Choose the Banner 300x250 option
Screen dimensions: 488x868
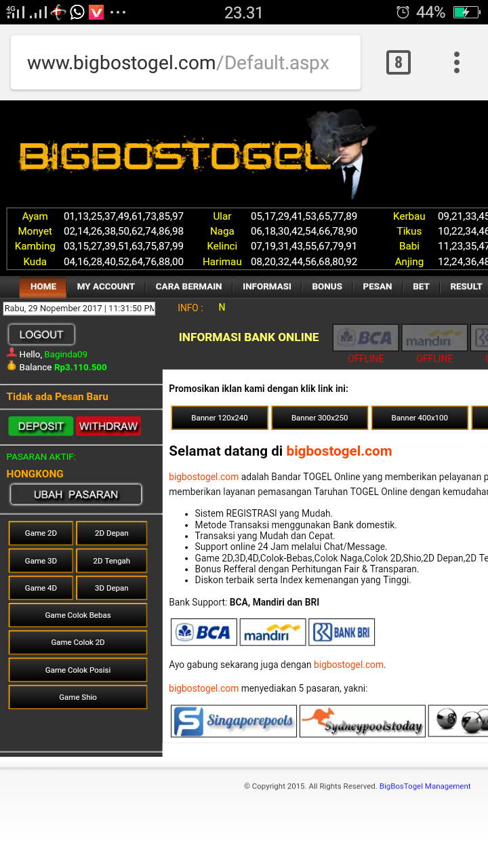click(320, 418)
